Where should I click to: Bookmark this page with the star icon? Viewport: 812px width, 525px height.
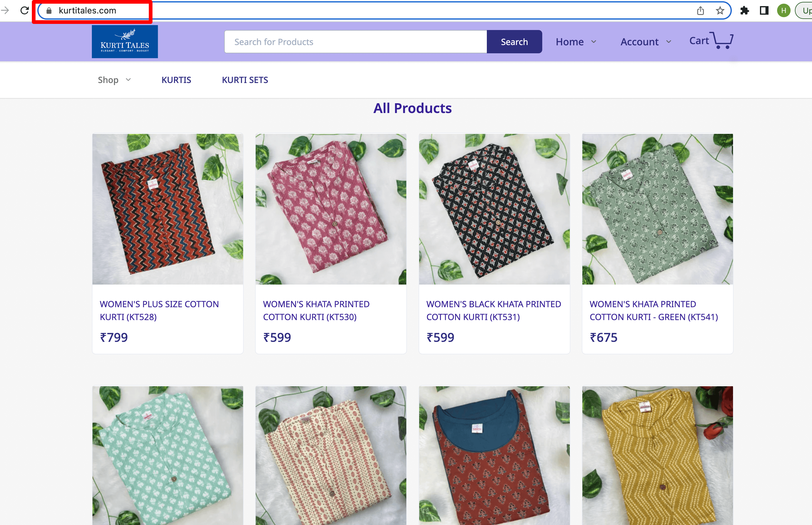(720, 11)
